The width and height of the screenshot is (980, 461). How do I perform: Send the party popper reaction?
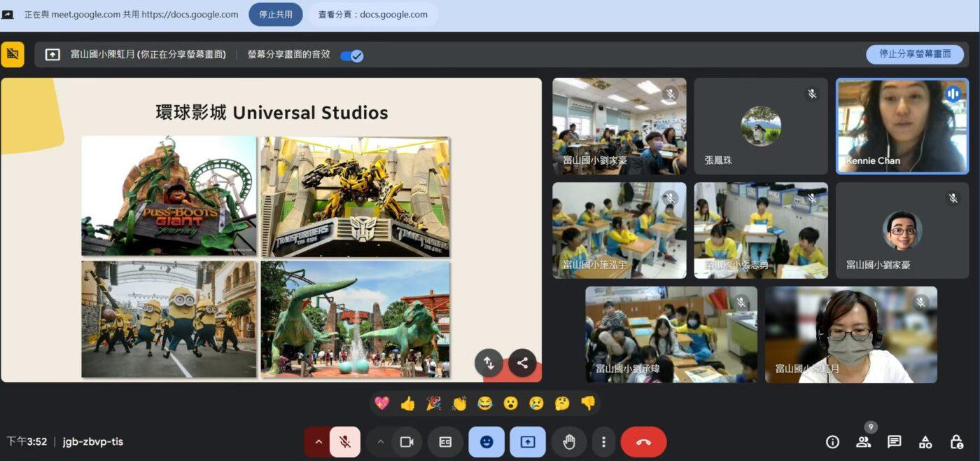tap(433, 403)
